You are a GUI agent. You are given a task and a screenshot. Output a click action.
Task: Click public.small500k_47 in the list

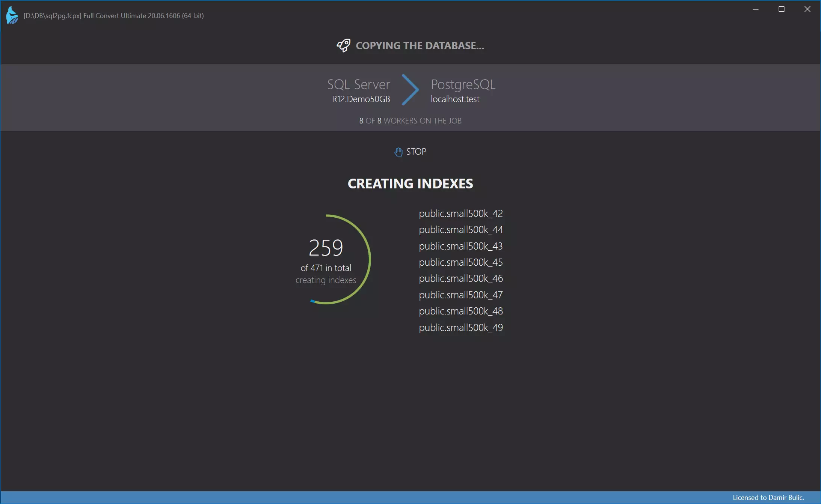pyautogui.click(x=460, y=295)
